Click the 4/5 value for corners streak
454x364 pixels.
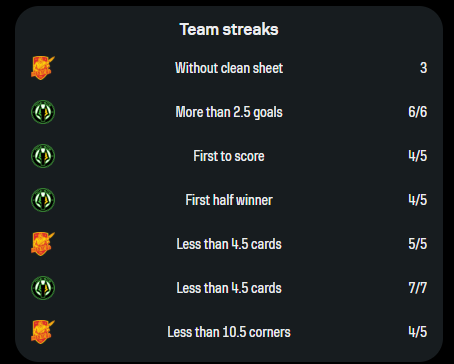(x=417, y=332)
